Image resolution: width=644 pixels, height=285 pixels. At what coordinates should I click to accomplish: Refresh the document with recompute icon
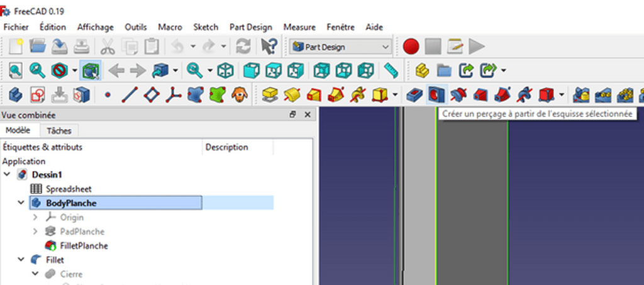[x=243, y=47]
